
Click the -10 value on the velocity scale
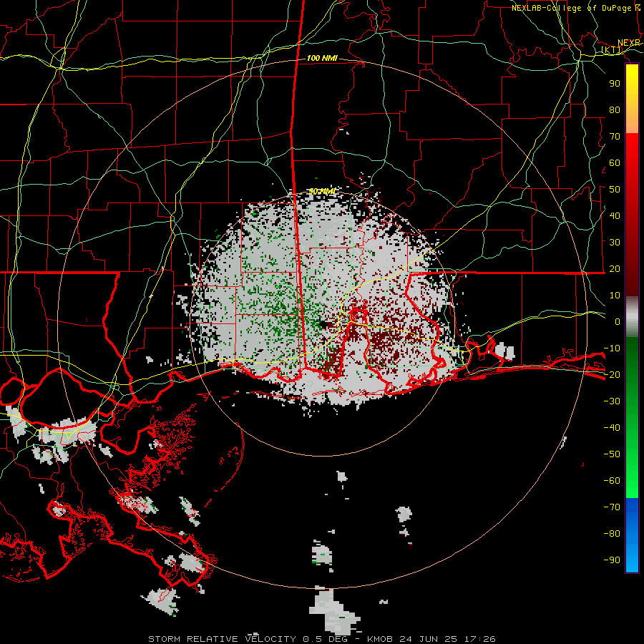point(612,348)
